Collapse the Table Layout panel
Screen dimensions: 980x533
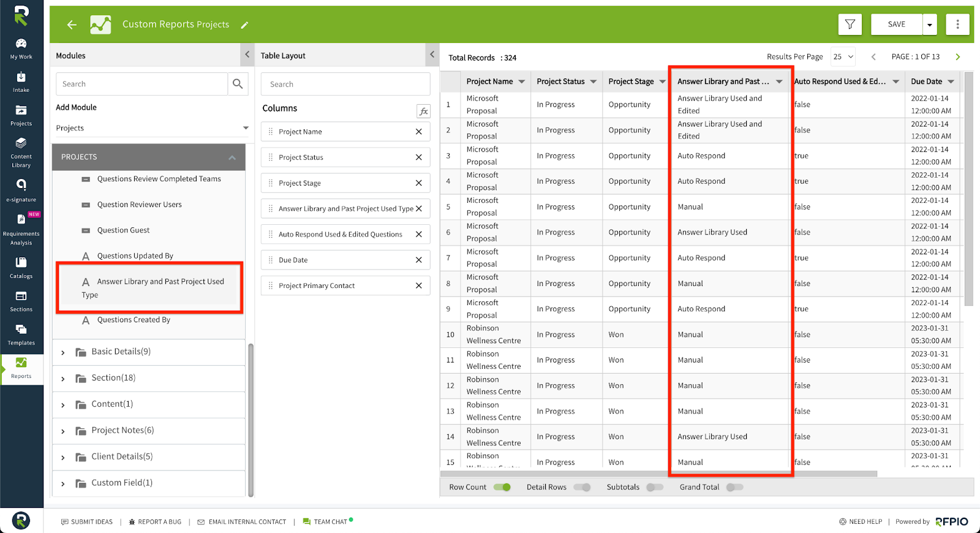pyautogui.click(x=432, y=55)
